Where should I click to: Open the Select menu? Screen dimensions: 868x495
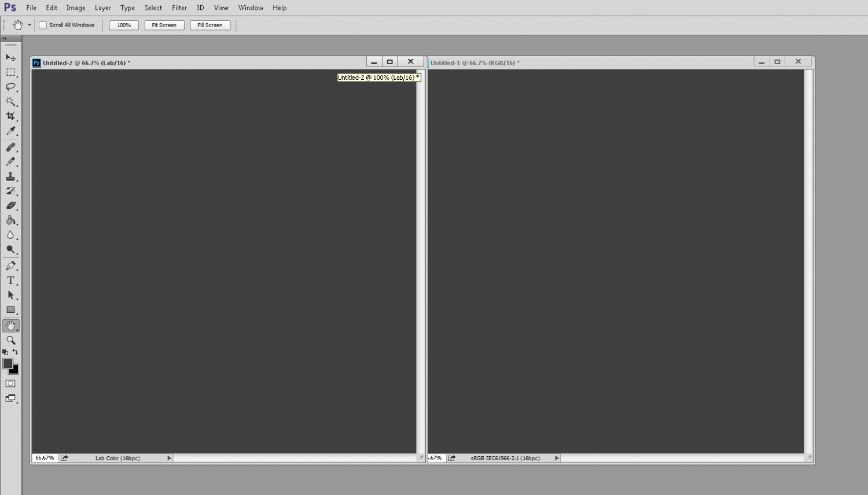point(153,8)
